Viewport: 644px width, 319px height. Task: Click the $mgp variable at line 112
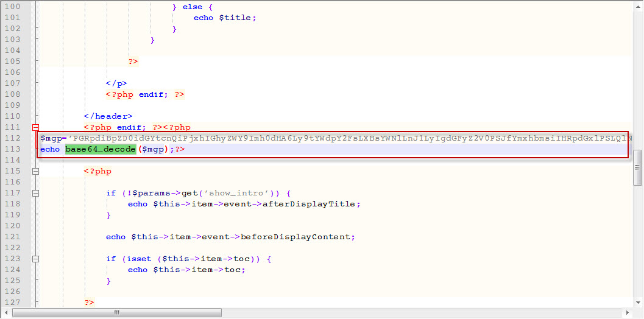click(x=51, y=138)
